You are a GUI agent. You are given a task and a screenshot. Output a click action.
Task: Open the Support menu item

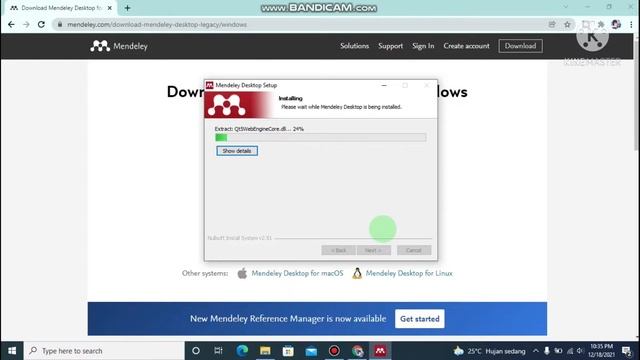390,46
